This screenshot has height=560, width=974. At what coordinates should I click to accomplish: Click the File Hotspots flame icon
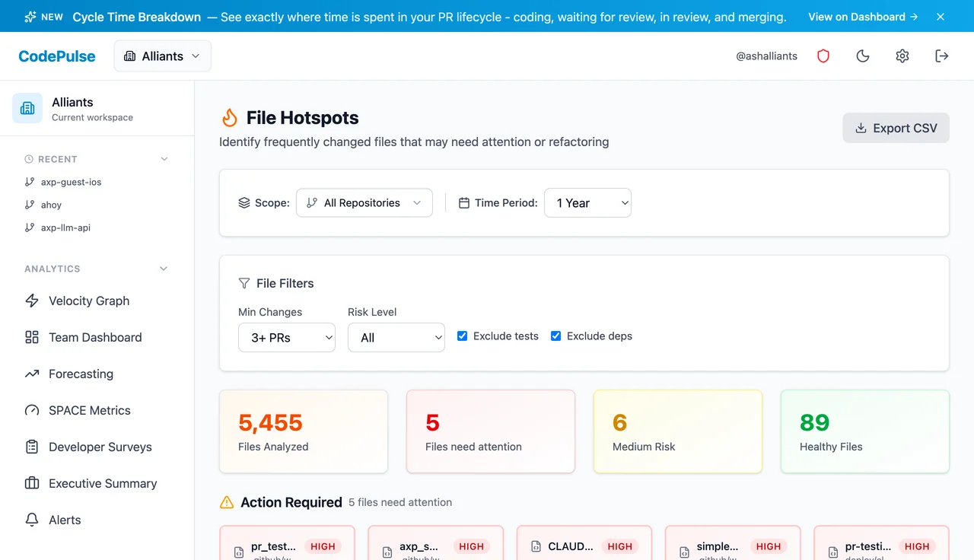tap(229, 117)
